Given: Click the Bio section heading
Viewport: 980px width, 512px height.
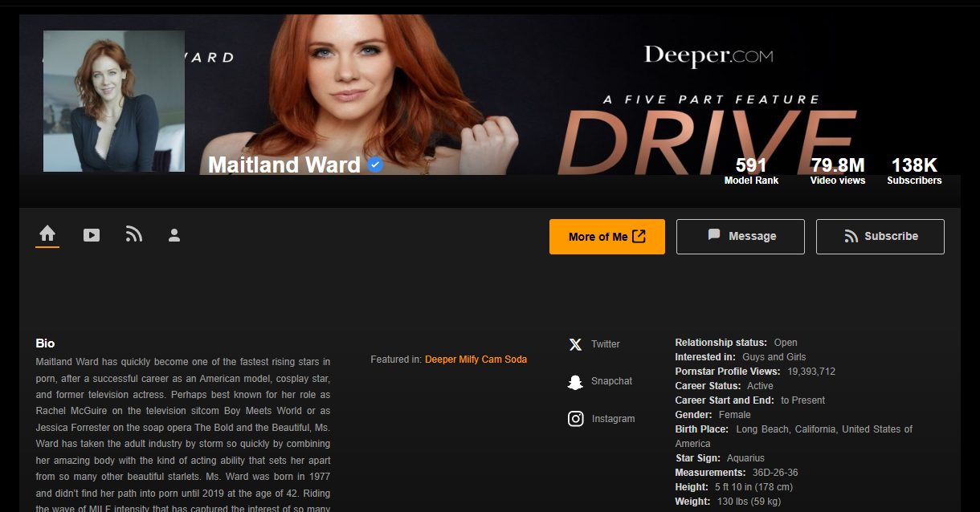Looking at the screenshot, I should pyautogui.click(x=45, y=343).
